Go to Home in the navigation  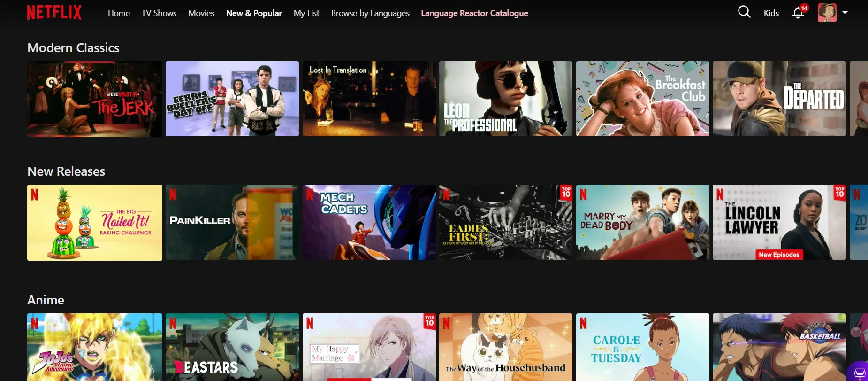click(119, 13)
